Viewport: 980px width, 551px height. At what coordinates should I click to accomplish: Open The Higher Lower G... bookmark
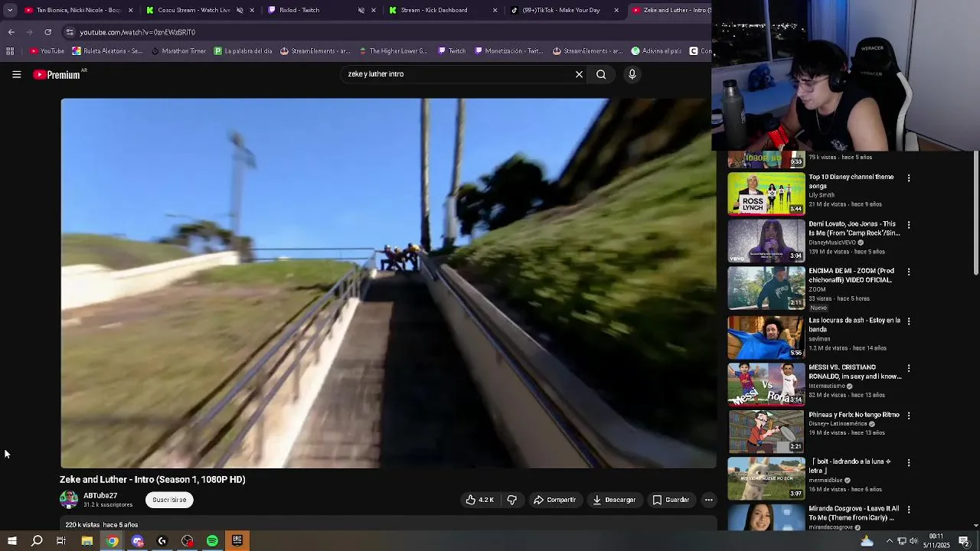pyautogui.click(x=392, y=51)
